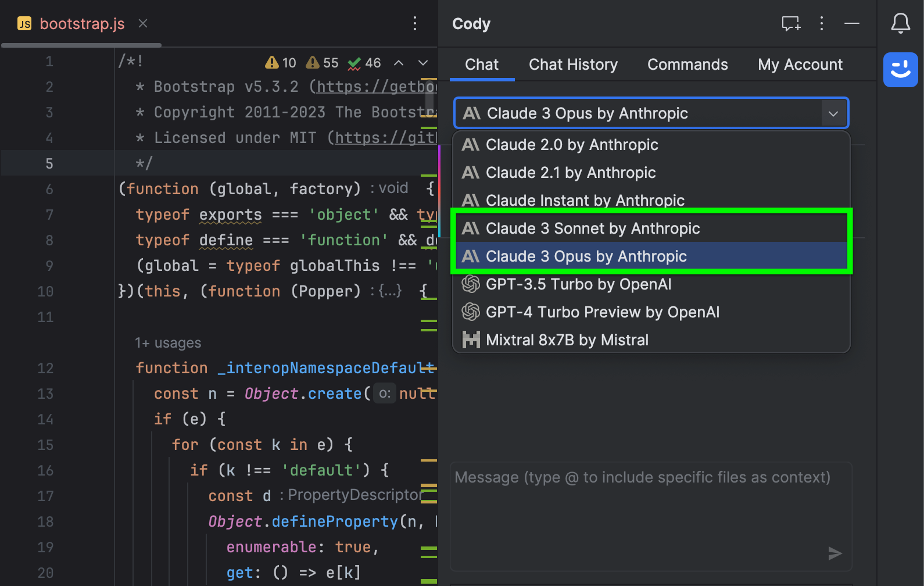Viewport: 924px width, 586px height.
Task: Click 'globalThis' on line 9
Action: pyautogui.click(x=335, y=266)
